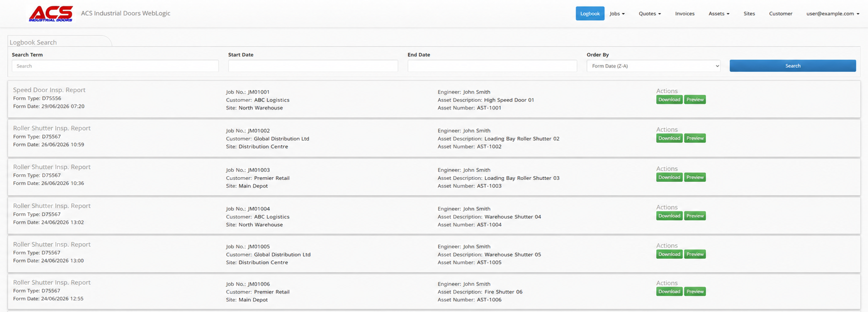This screenshot has height=312, width=868.
Task: Focus the Search Term input field
Action: [x=115, y=66]
